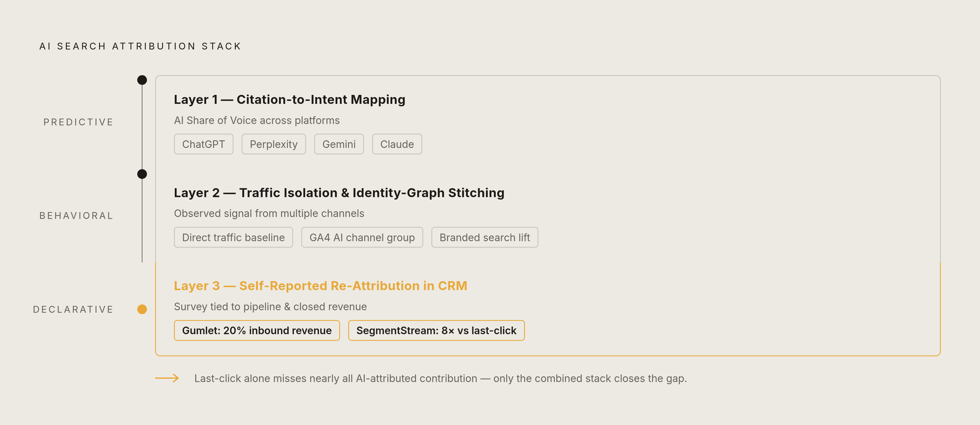Click the orange arrow icon before the footnote
This screenshot has height=425, width=980.
[167, 378]
